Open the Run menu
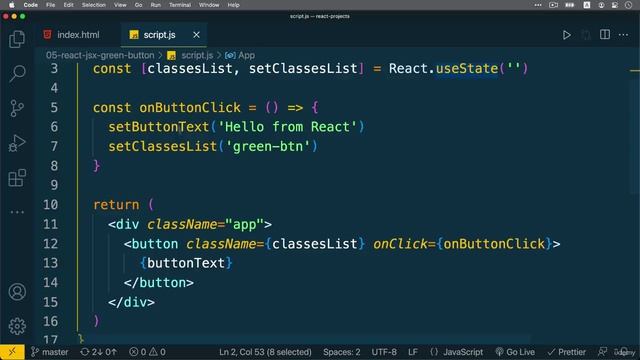Screen dimensions: 640x360 pyautogui.click(x=156, y=5)
